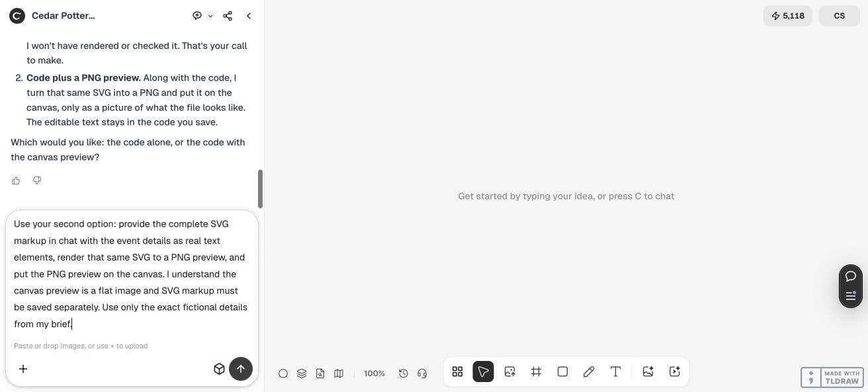Select the pencil draw tool
The height and width of the screenshot is (392, 868).
(x=589, y=372)
